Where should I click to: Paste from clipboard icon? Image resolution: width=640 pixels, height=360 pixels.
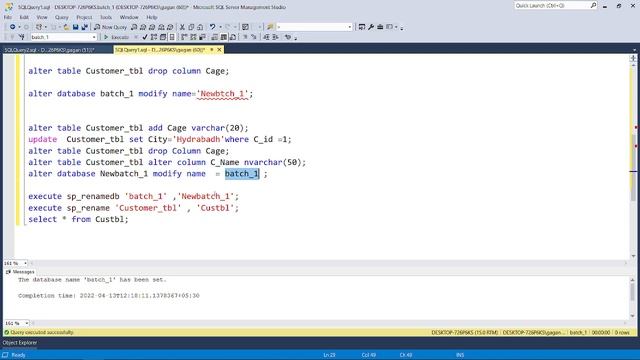200,27
